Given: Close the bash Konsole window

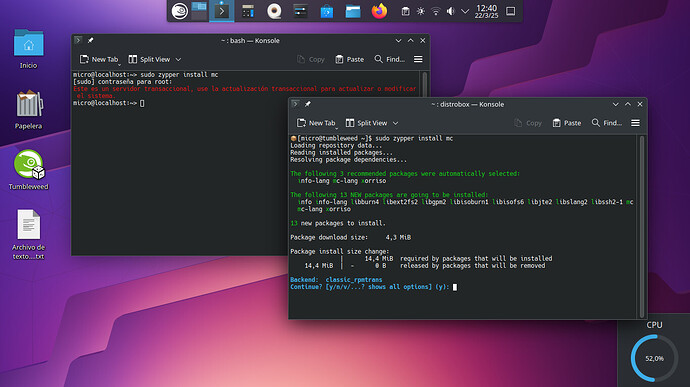Looking at the screenshot, I should (423, 41).
